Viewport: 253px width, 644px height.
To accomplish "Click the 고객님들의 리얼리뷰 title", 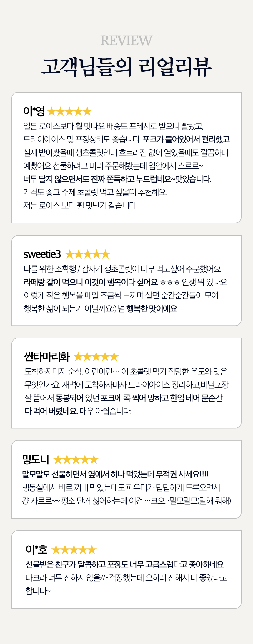I will click(126, 67).
